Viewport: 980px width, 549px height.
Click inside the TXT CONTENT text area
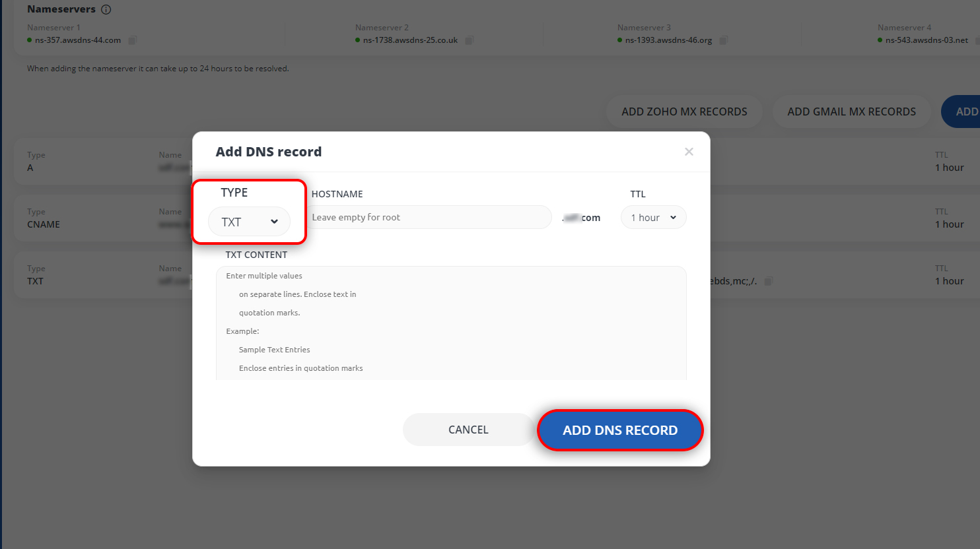pyautogui.click(x=451, y=323)
